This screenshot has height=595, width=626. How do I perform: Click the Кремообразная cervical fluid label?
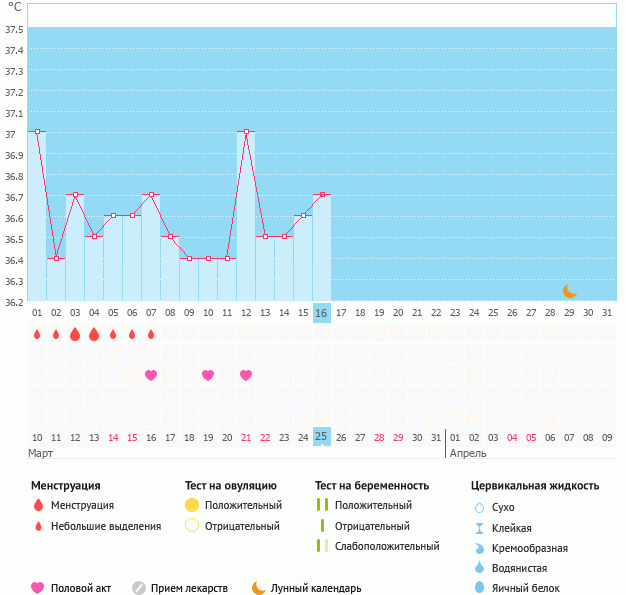[530, 548]
